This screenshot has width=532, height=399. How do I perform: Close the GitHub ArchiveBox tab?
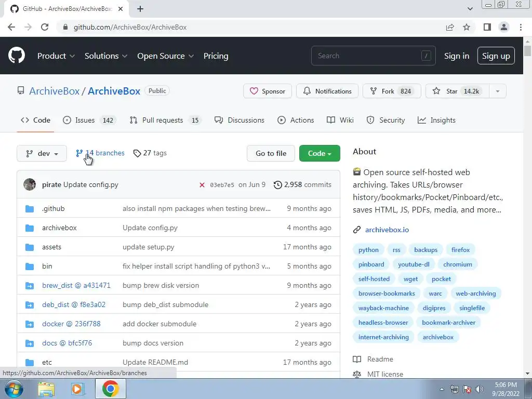pyautogui.click(x=121, y=9)
